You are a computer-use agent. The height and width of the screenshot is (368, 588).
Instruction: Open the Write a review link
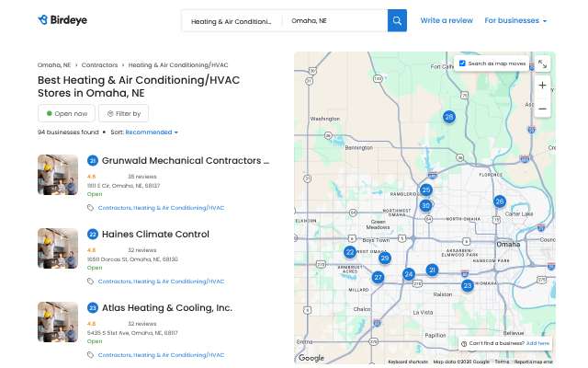click(x=447, y=20)
